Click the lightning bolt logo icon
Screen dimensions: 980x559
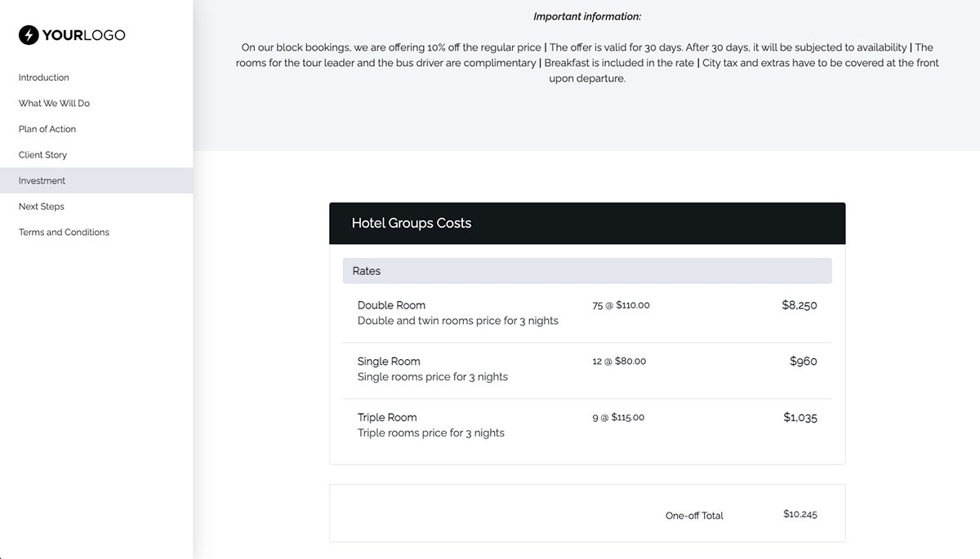point(29,35)
